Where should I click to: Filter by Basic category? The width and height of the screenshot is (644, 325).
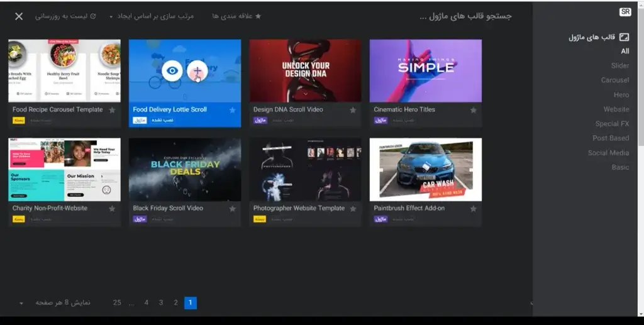tap(620, 167)
